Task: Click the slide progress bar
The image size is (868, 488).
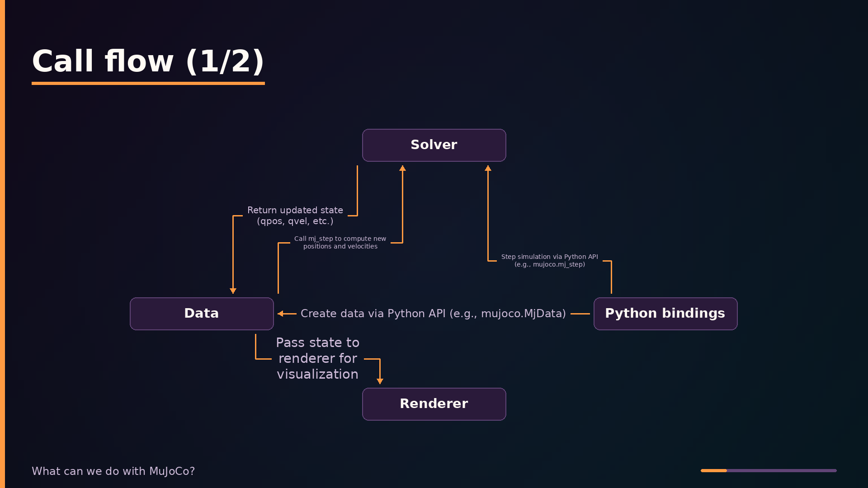Action: point(769,470)
